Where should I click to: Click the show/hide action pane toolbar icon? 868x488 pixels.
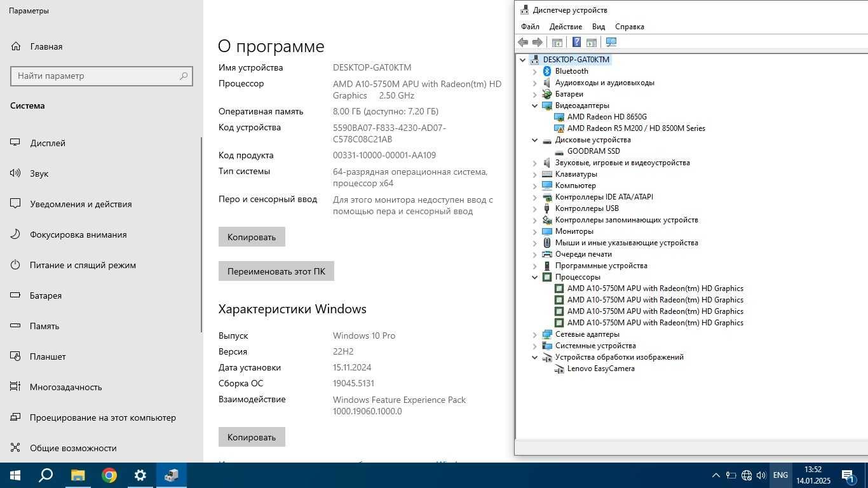pyautogui.click(x=592, y=43)
